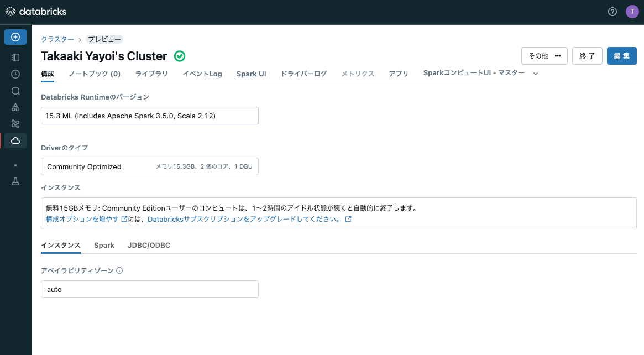Select the Compute cloud icon in sidebar
This screenshot has width=644, height=355.
coord(15,140)
